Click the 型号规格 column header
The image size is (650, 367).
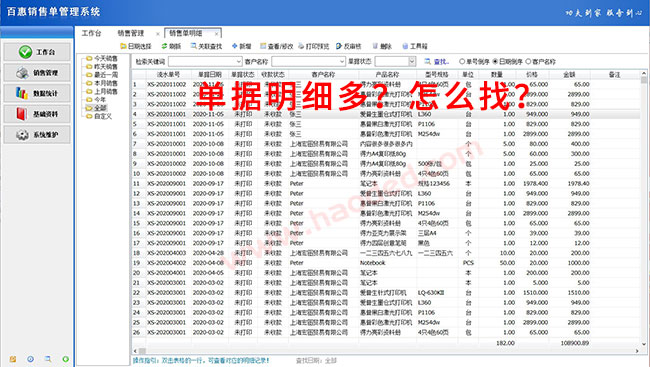[437, 75]
